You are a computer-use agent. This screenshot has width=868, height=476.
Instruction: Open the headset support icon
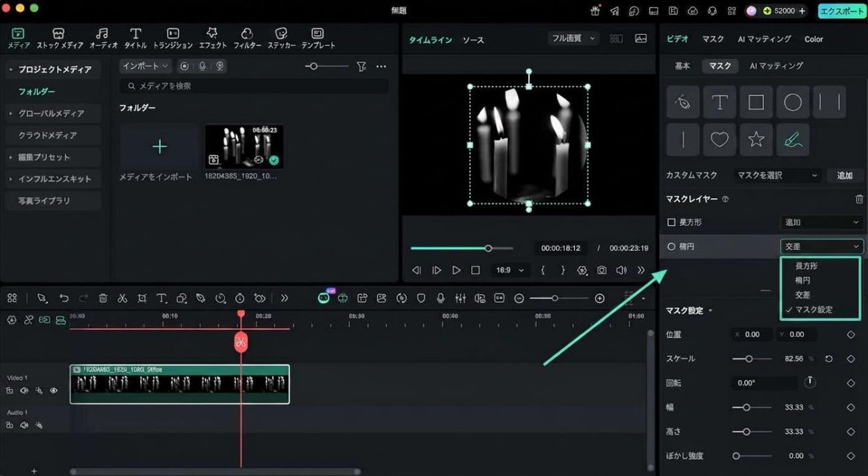coord(712,11)
